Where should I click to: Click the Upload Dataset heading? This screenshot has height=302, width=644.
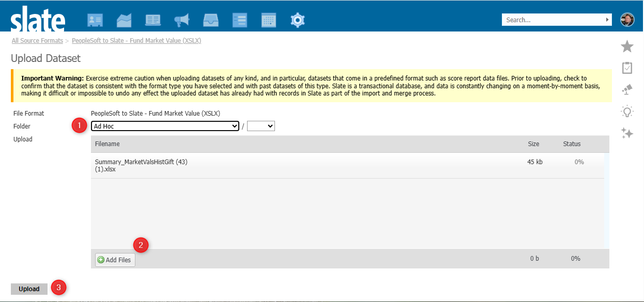click(x=45, y=58)
